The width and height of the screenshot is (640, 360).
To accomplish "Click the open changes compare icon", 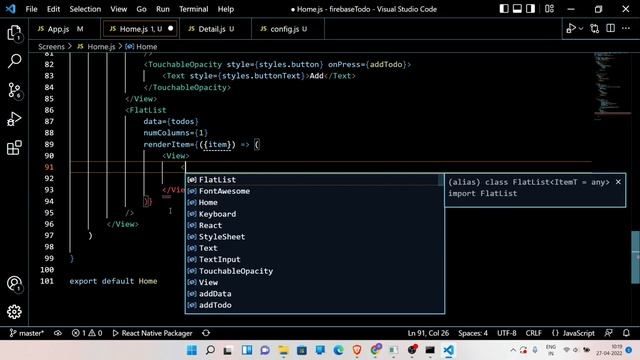I will point(595,29).
